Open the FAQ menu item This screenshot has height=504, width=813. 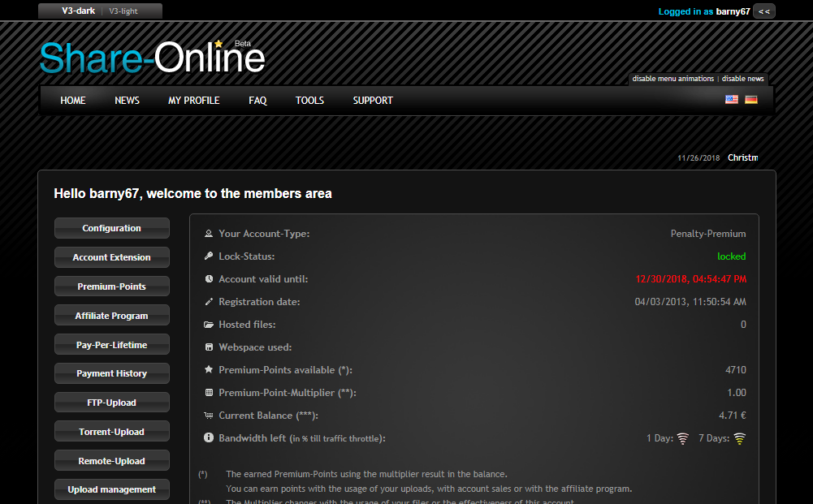(x=257, y=101)
